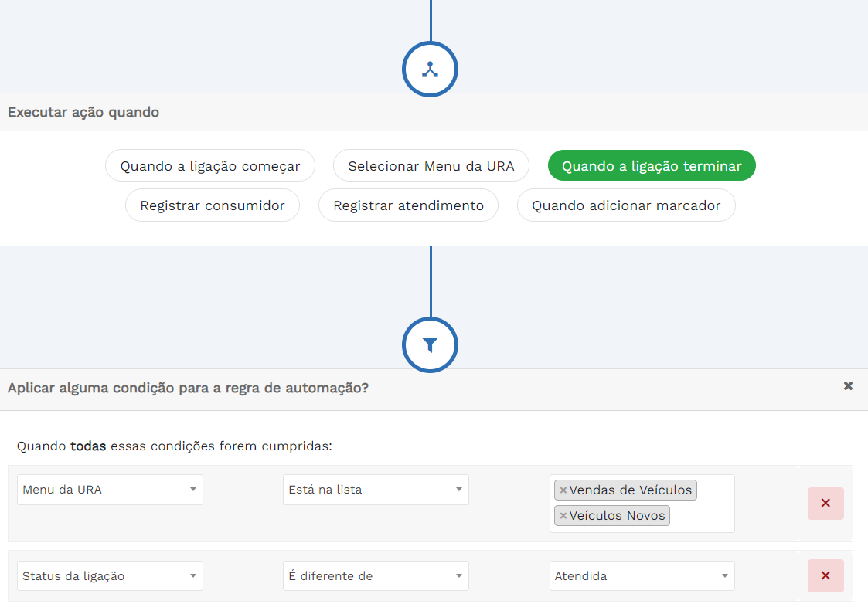Remove the Veículos Novos tag

pyautogui.click(x=563, y=516)
